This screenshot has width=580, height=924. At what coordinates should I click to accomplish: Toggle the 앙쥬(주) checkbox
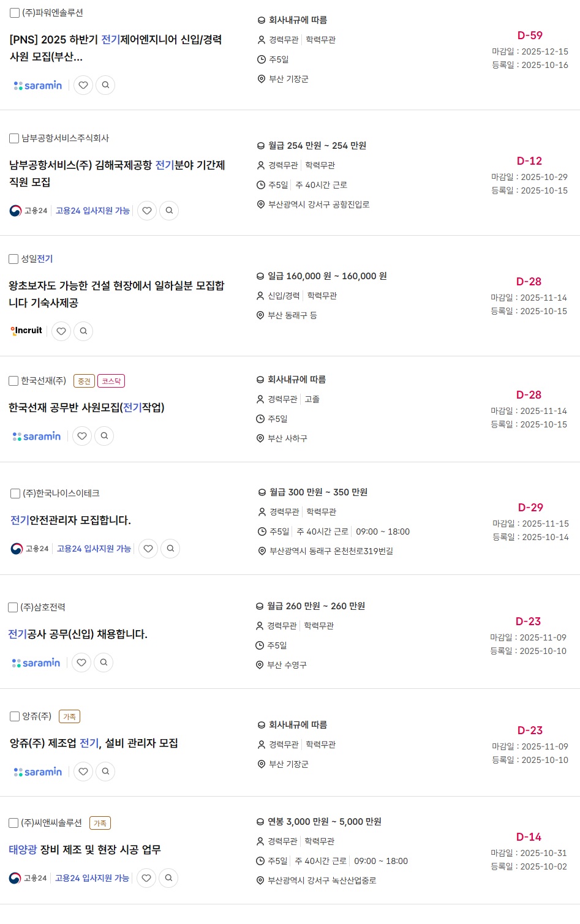coord(15,716)
